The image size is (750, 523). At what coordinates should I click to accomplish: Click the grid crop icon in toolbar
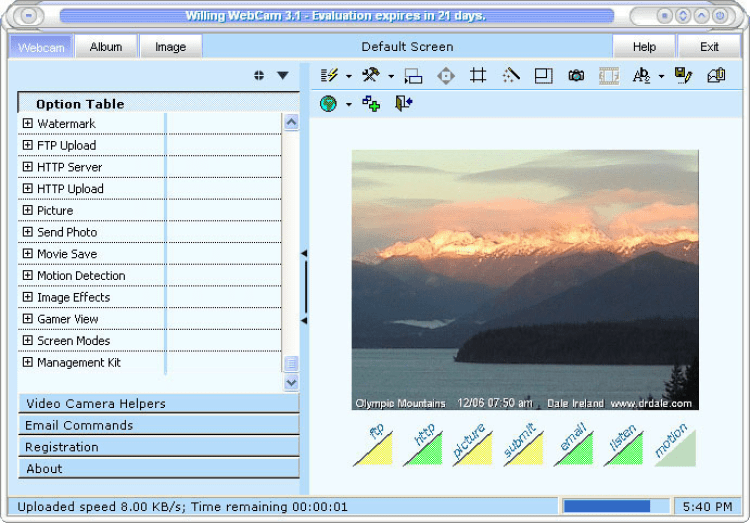click(478, 75)
